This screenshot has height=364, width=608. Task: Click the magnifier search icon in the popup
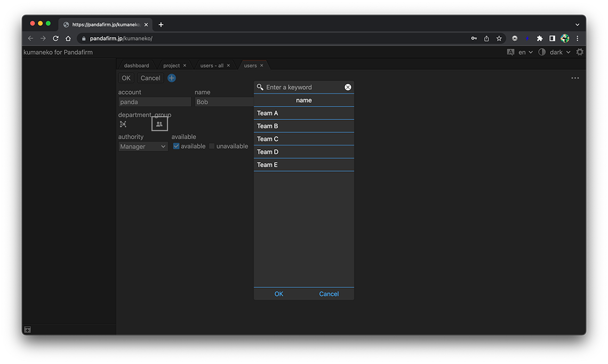(x=260, y=87)
